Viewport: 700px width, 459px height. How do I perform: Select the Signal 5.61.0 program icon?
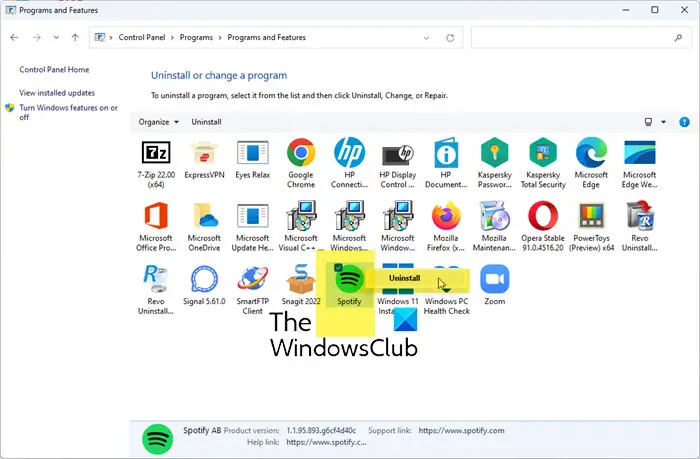click(x=204, y=280)
